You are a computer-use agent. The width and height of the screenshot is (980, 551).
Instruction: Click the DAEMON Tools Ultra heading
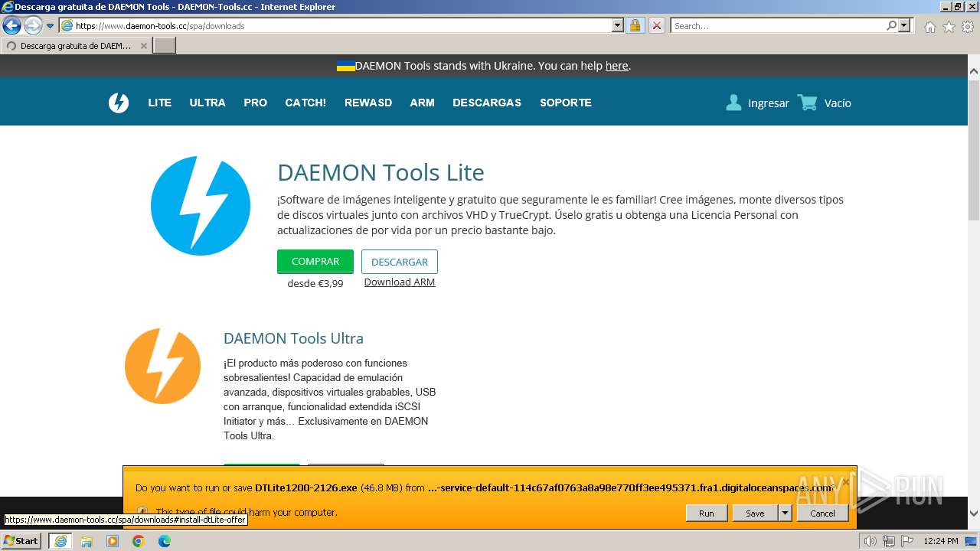[x=293, y=338]
